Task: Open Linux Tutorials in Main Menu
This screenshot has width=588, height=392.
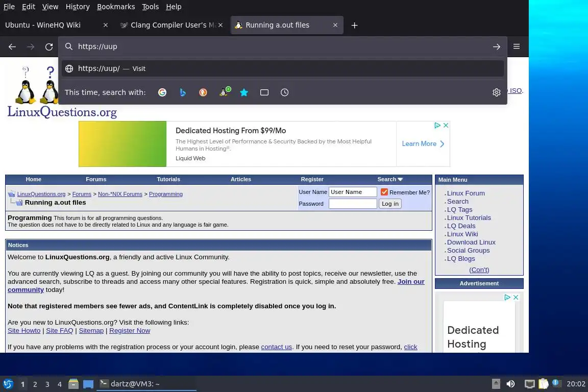Action: 469,217
